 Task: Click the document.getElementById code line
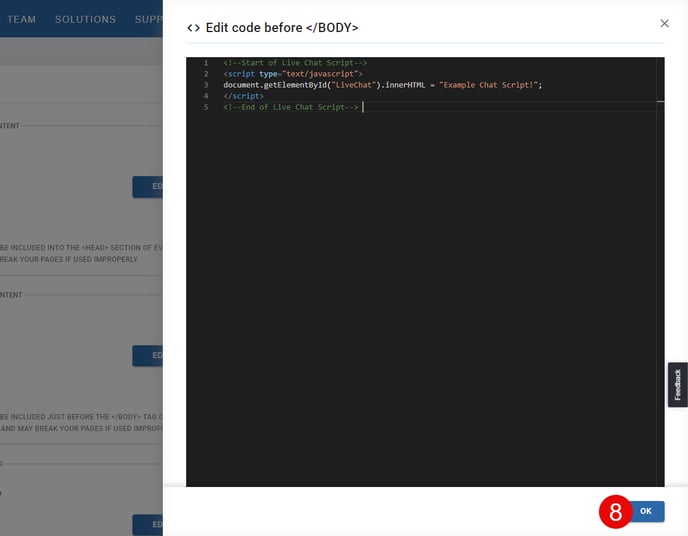383,85
